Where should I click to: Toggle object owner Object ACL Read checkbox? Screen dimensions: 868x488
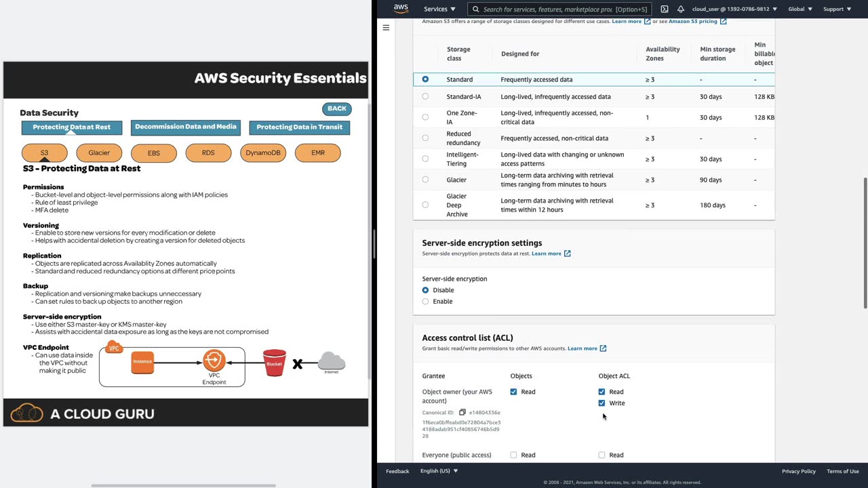[x=601, y=392]
